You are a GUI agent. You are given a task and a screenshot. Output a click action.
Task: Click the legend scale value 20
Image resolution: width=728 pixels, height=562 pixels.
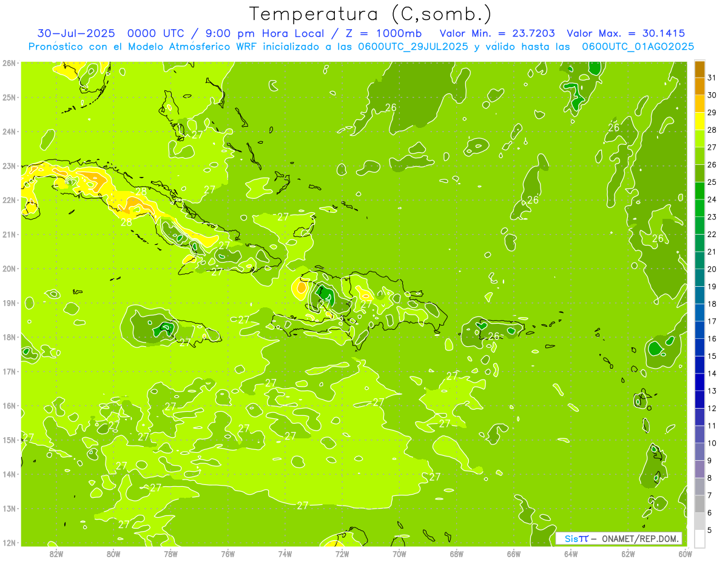[712, 269]
